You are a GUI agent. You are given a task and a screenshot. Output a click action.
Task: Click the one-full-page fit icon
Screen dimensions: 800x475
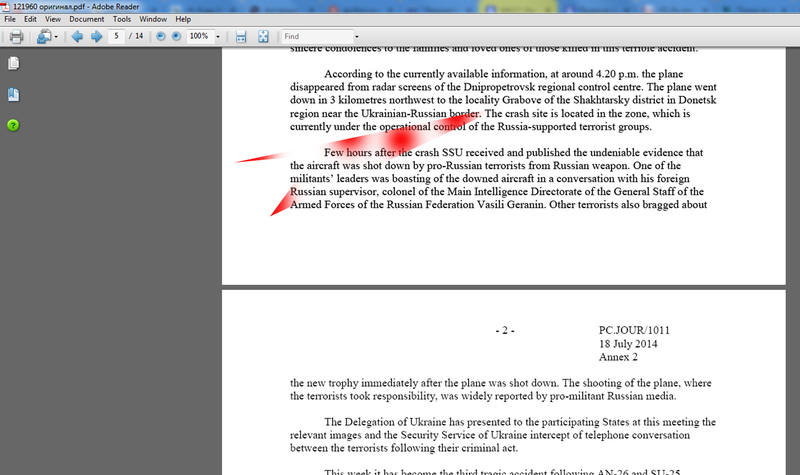[x=263, y=36]
